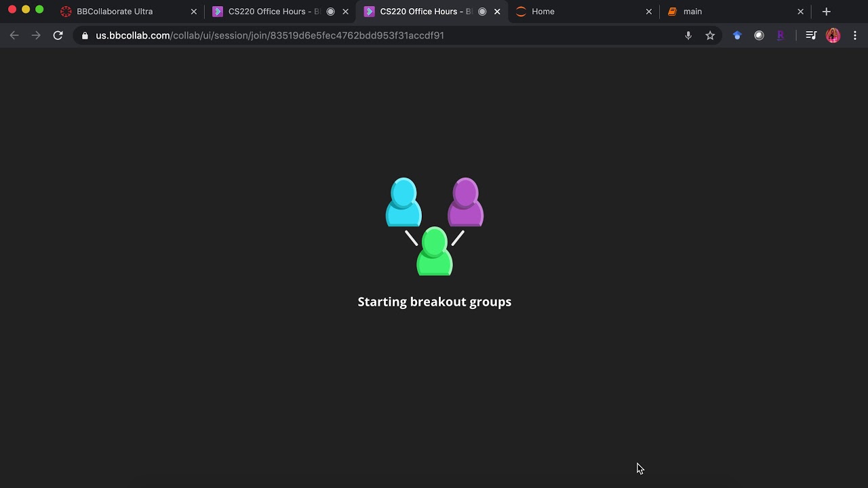The height and width of the screenshot is (488, 868).
Task: Switch to the BBCollaborate Ultra tab
Action: [x=128, y=12]
